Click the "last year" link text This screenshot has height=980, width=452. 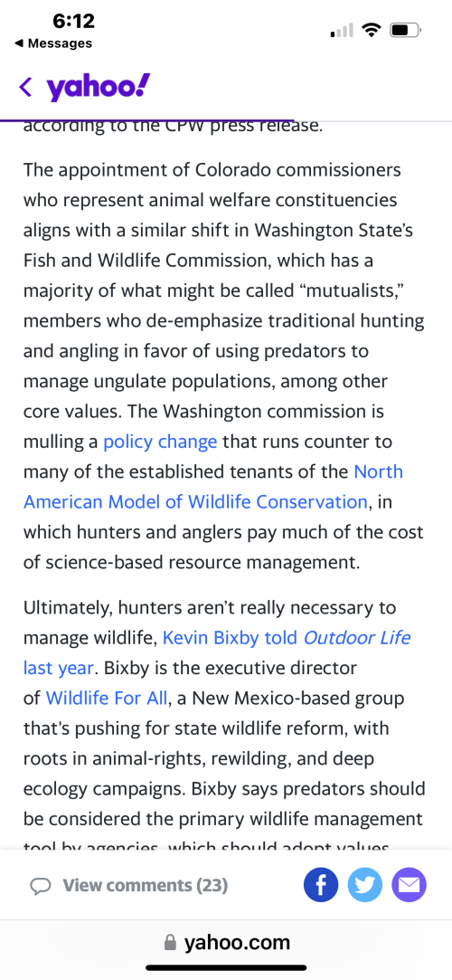point(59,668)
